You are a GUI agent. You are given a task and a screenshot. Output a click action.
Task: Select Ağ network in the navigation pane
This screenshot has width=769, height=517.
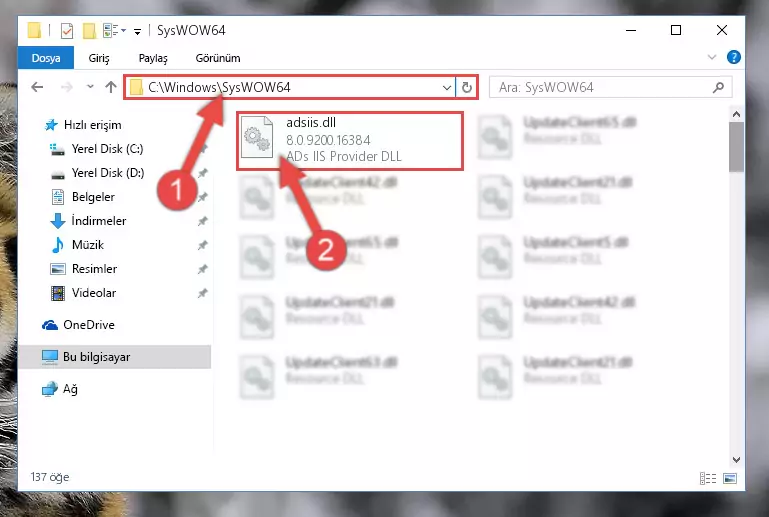tap(60, 389)
